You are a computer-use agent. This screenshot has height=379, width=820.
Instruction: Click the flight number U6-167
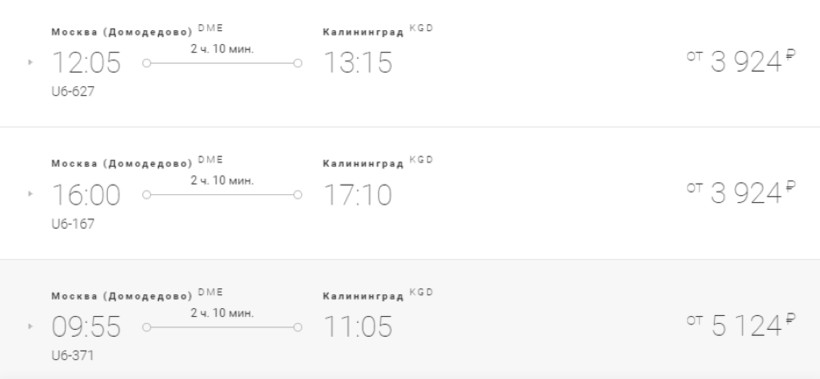click(73, 224)
